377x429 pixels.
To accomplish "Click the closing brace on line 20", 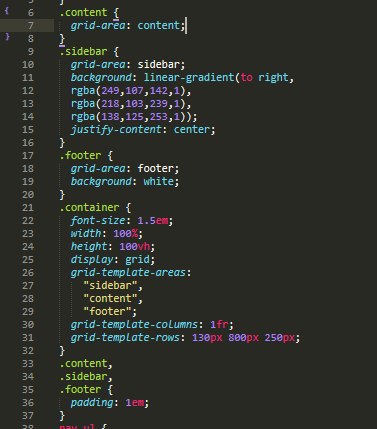I will click(62, 195).
